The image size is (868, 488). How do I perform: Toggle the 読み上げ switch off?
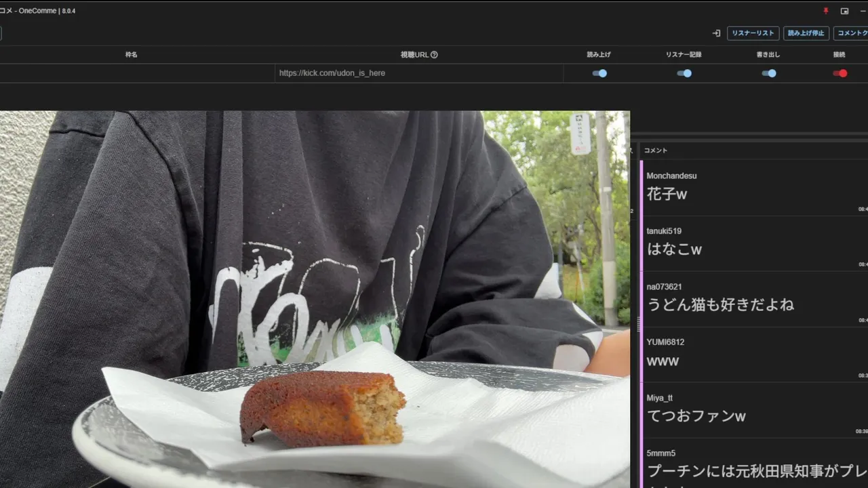(599, 73)
